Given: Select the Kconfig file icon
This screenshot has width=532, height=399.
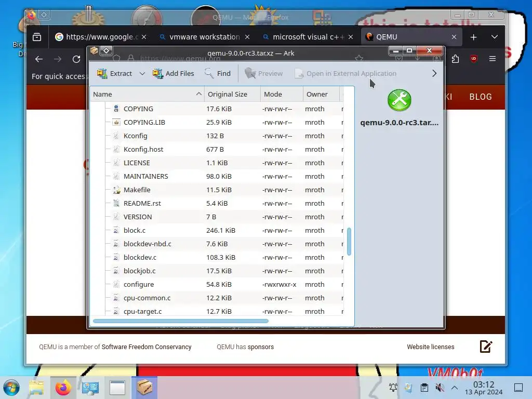Looking at the screenshot, I should coord(116,136).
